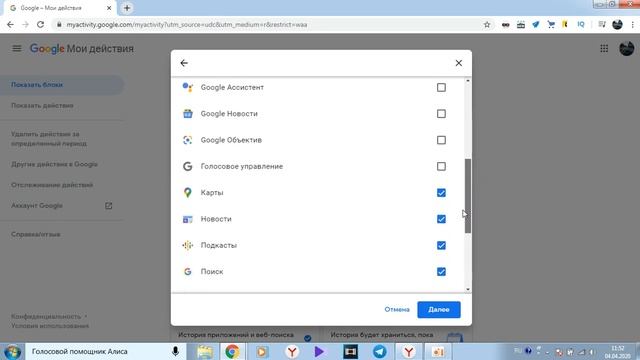Open Удалить действия за определенный период
Viewport: 640px width, 360px height.
click(49, 139)
